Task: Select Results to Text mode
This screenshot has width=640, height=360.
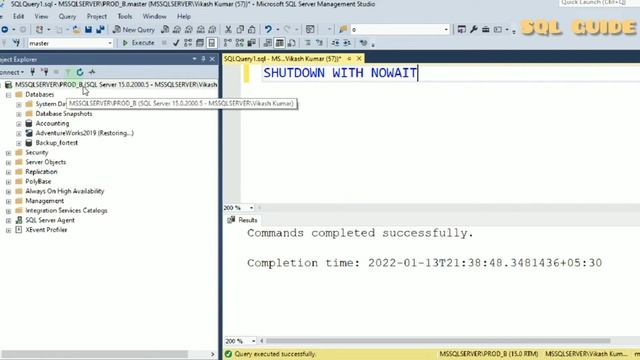Action: (x=268, y=43)
